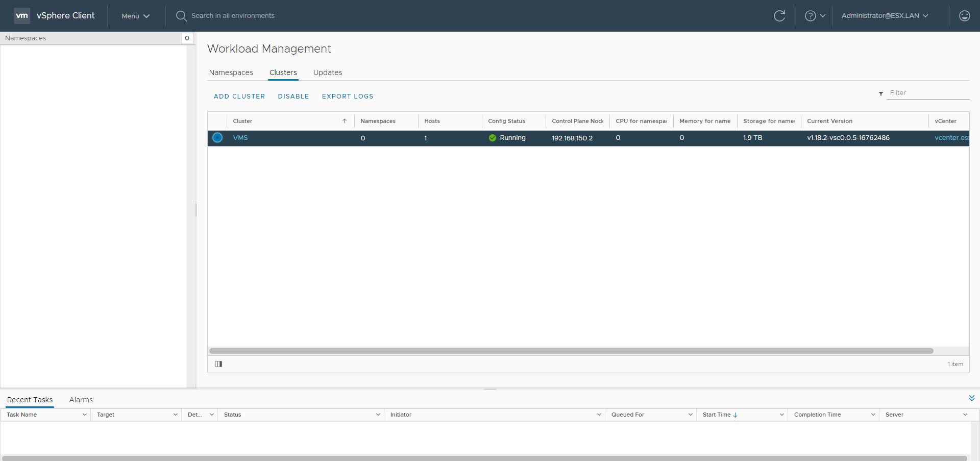Click the VMware vm logo icon

pyautogui.click(x=22, y=16)
